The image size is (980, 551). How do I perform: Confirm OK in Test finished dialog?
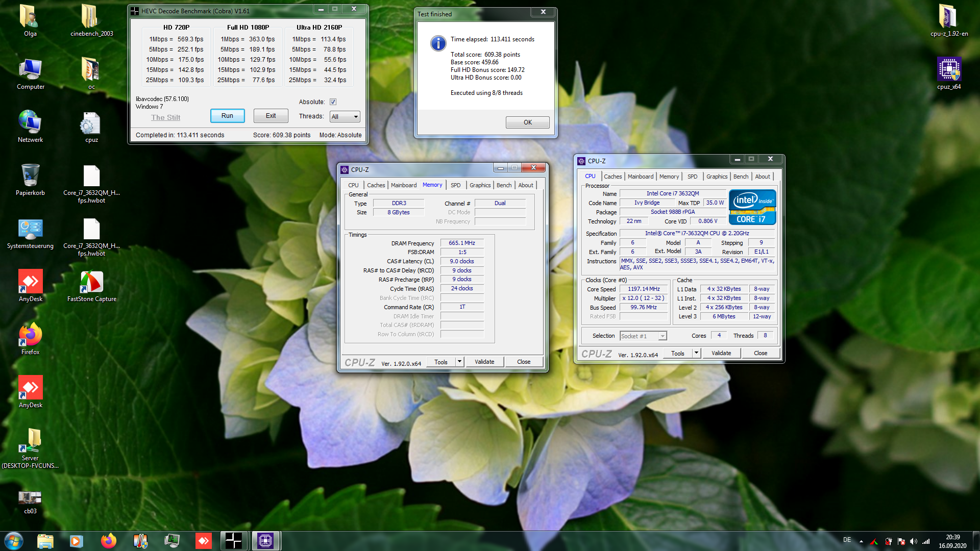click(528, 122)
